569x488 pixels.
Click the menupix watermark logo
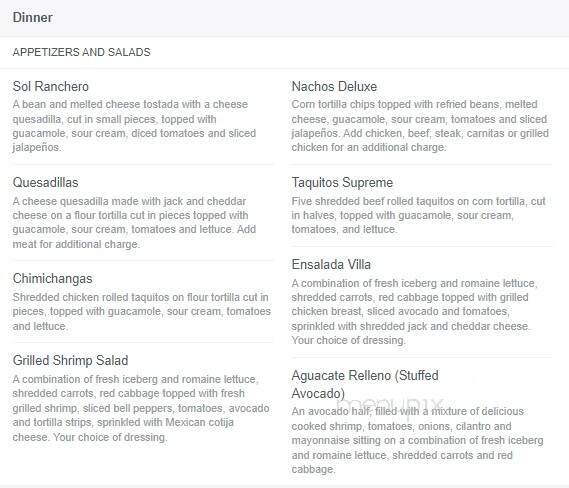coord(390,404)
